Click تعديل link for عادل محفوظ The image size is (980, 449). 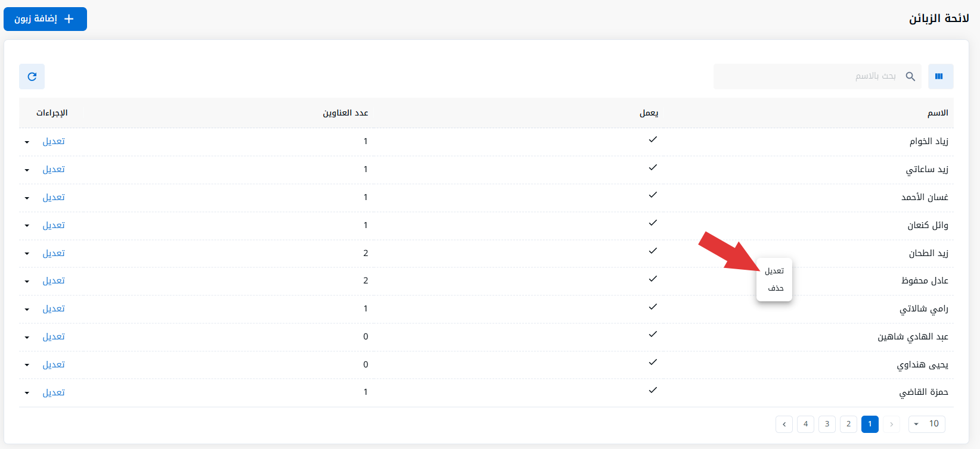pyautogui.click(x=54, y=281)
